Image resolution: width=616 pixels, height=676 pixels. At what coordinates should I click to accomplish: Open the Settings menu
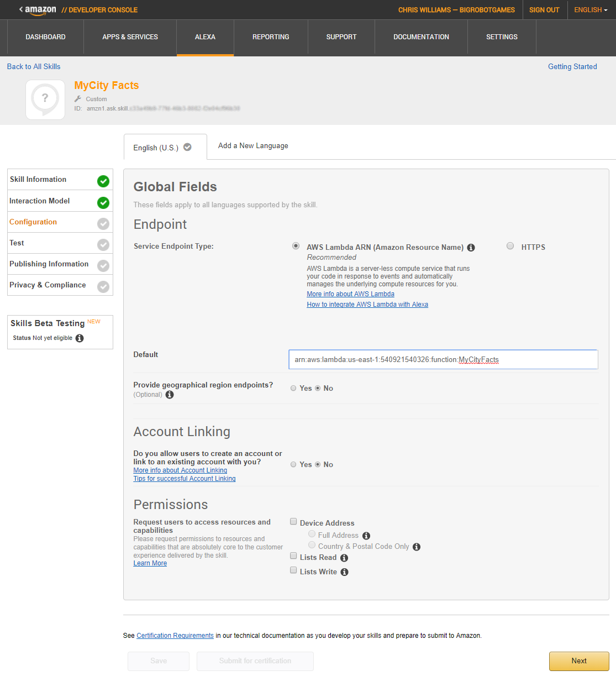pos(502,37)
